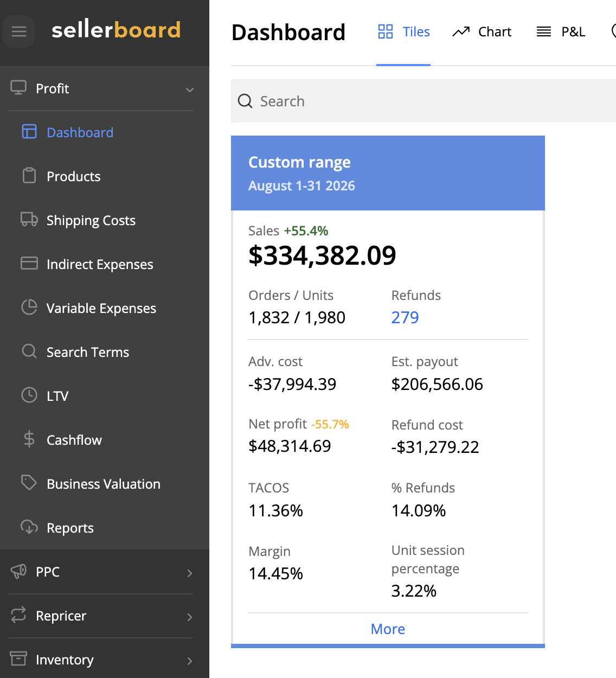This screenshot has height=678, width=616.
Task: Click the Business Valuation tag icon
Action: (x=29, y=483)
